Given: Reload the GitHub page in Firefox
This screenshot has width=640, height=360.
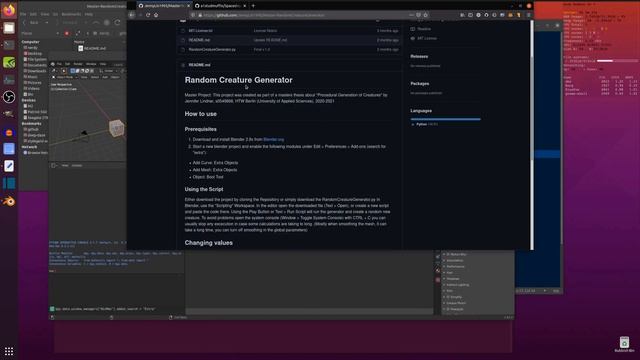Looking at the screenshot, I should tap(148, 15).
